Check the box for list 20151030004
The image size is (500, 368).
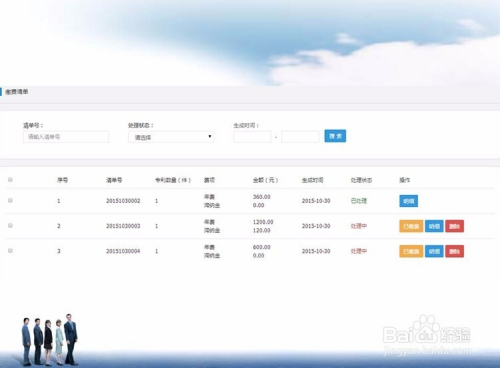click(x=10, y=251)
